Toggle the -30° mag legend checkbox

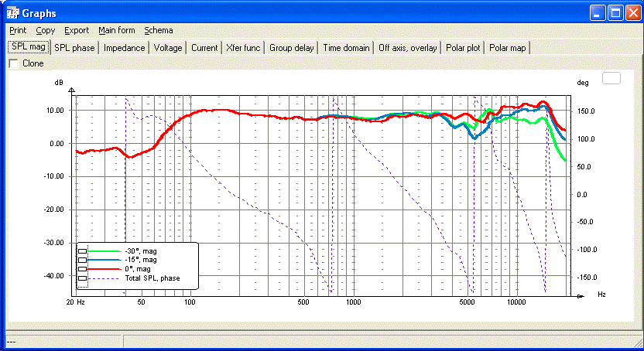(x=83, y=251)
